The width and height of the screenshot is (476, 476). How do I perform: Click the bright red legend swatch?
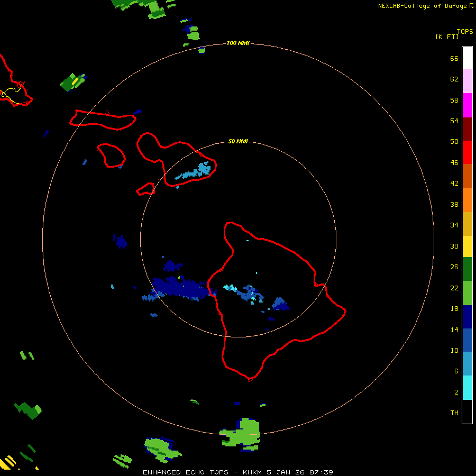click(x=467, y=152)
